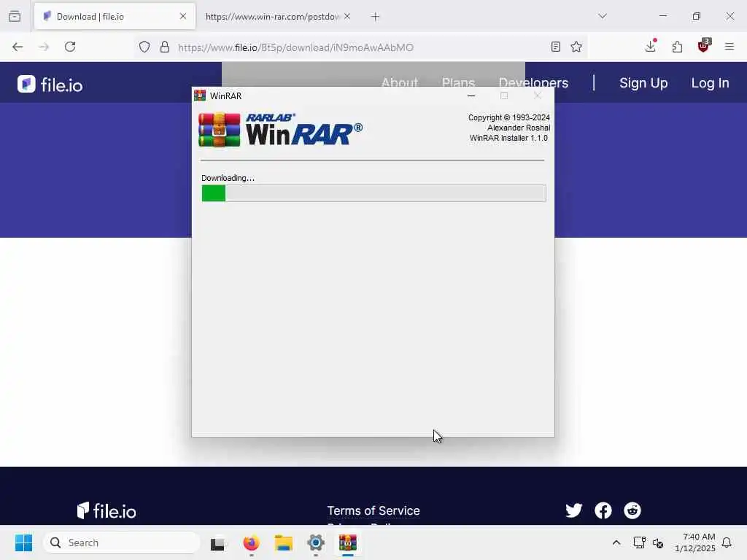Open file.io Facebook page icon
The width and height of the screenshot is (747, 560).
coord(603,510)
